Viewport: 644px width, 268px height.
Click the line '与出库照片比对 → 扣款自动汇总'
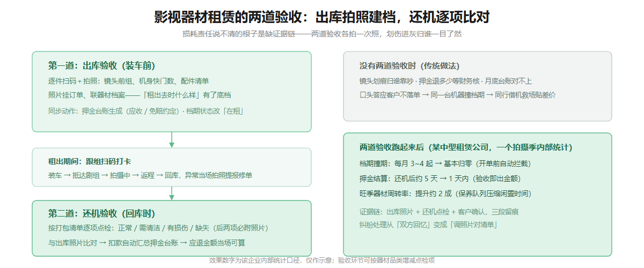pyautogui.click(x=147, y=242)
